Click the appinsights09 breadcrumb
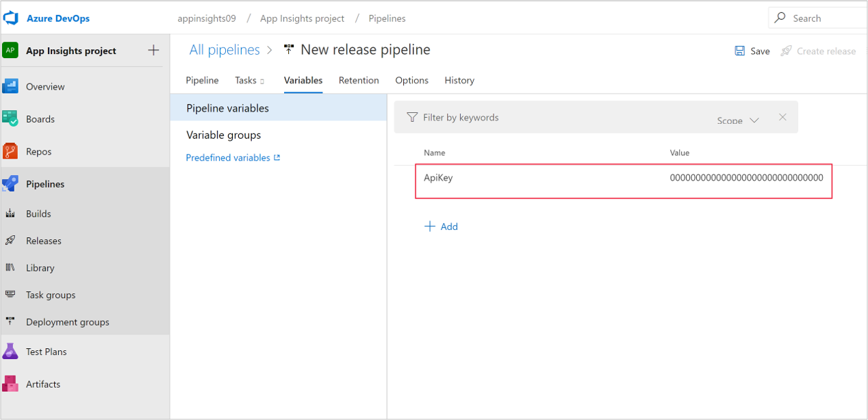The height and width of the screenshot is (420, 868). (207, 18)
